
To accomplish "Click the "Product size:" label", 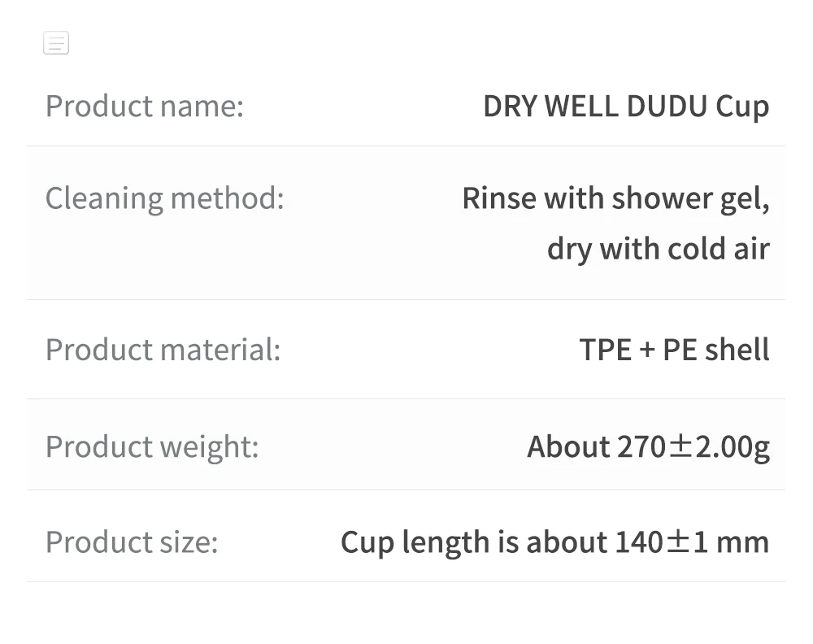I will (132, 542).
